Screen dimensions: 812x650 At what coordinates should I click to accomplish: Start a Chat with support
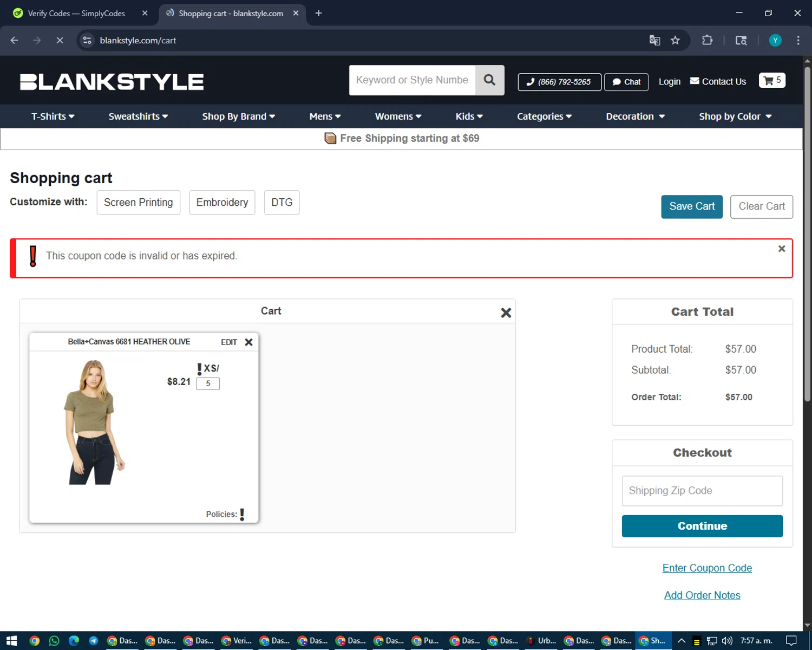pyautogui.click(x=626, y=82)
